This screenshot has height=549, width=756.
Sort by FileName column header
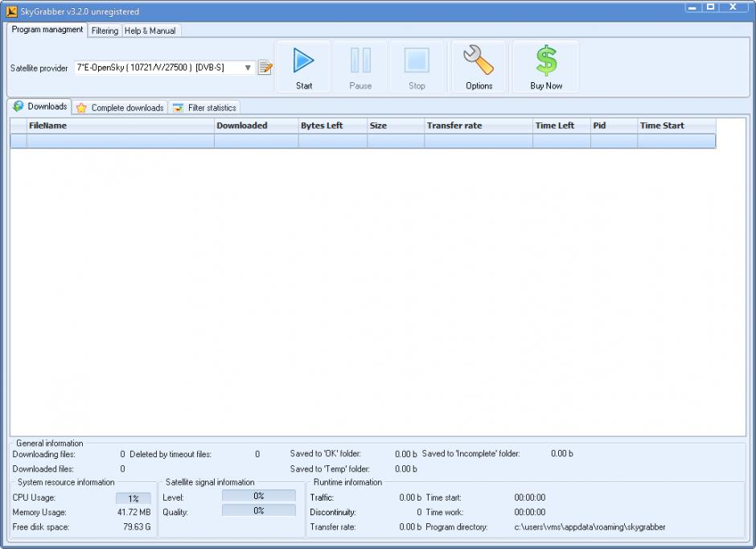coord(121,126)
